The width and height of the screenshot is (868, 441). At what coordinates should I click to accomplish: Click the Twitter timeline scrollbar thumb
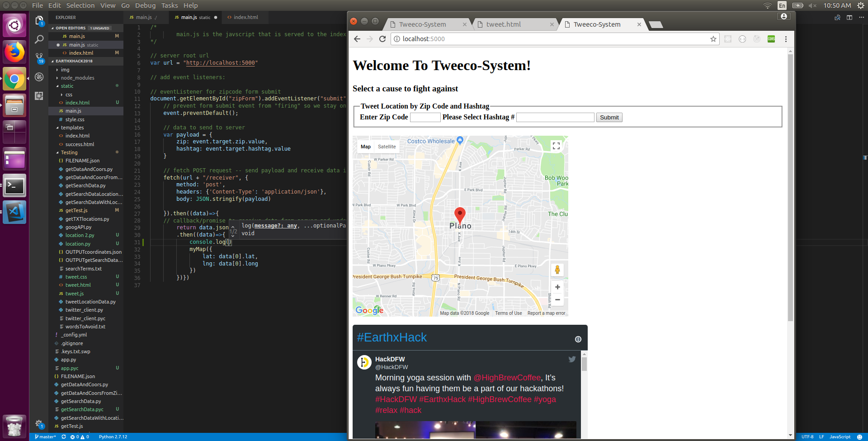click(584, 364)
